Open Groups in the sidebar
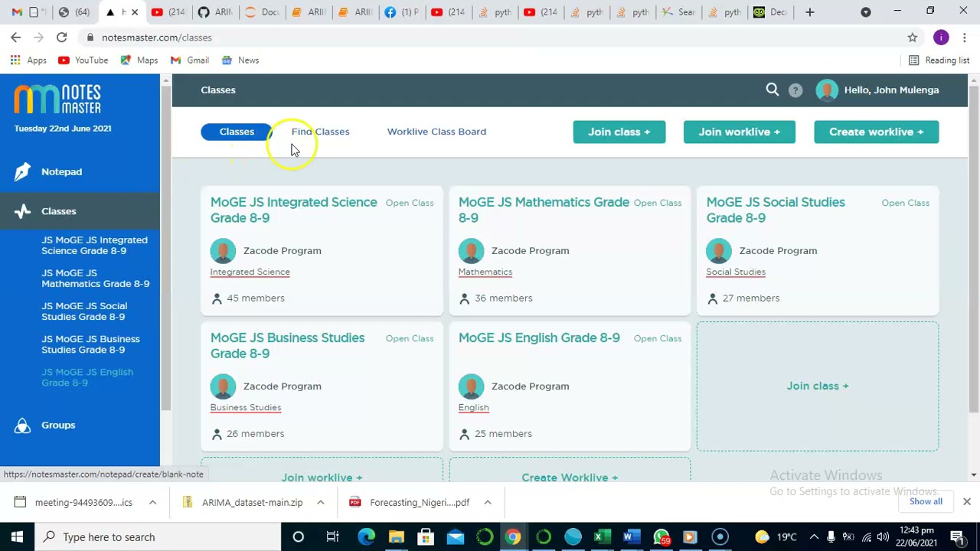The height and width of the screenshot is (551, 980). pyautogui.click(x=58, y=425)
